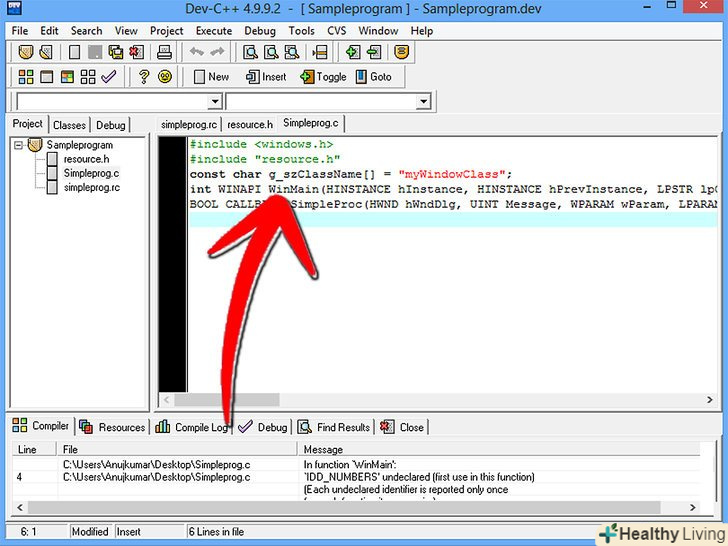Click the Redo arrow icon
Image resolution: width=728 pixels, height=546 pixels.
[x=217, y=52]
